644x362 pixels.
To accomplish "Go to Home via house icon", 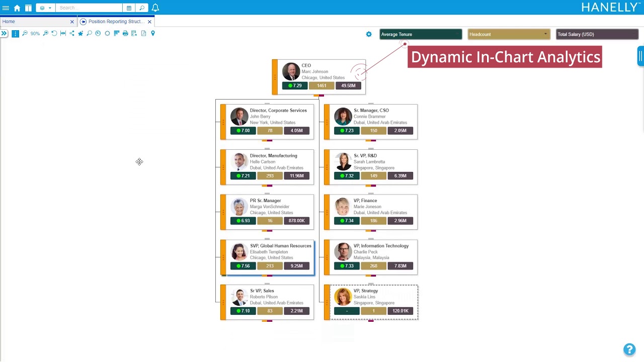I will (17, 8).
